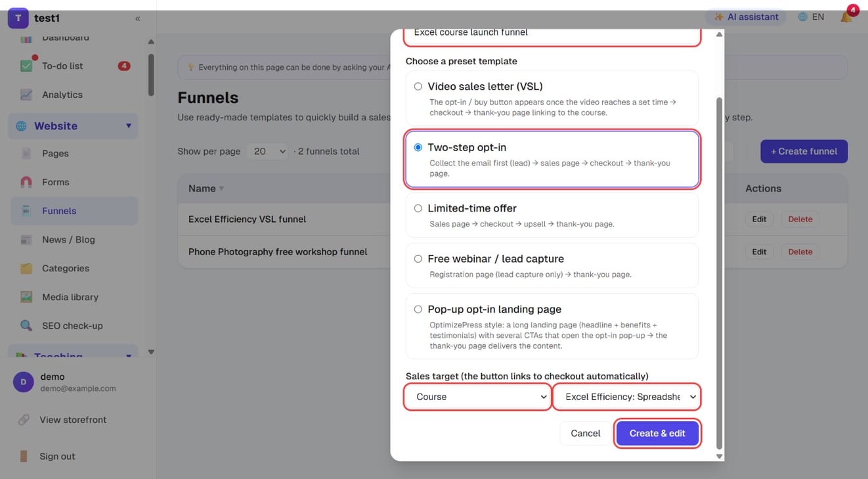Open Pages in the sidebar
The image size is (868, 479).
(74, 153)
